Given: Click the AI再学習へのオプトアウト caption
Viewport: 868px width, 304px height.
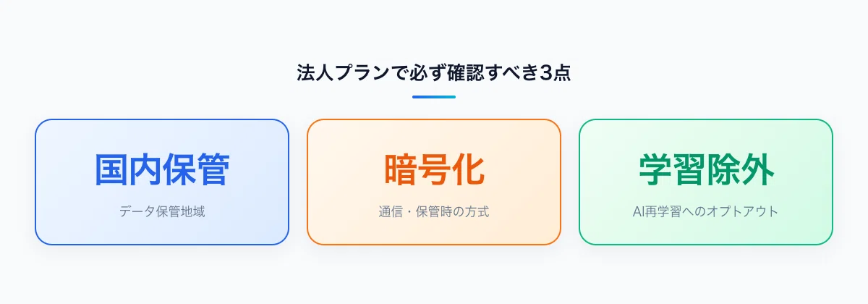Looking at the screenshot, I should point(706,212).
